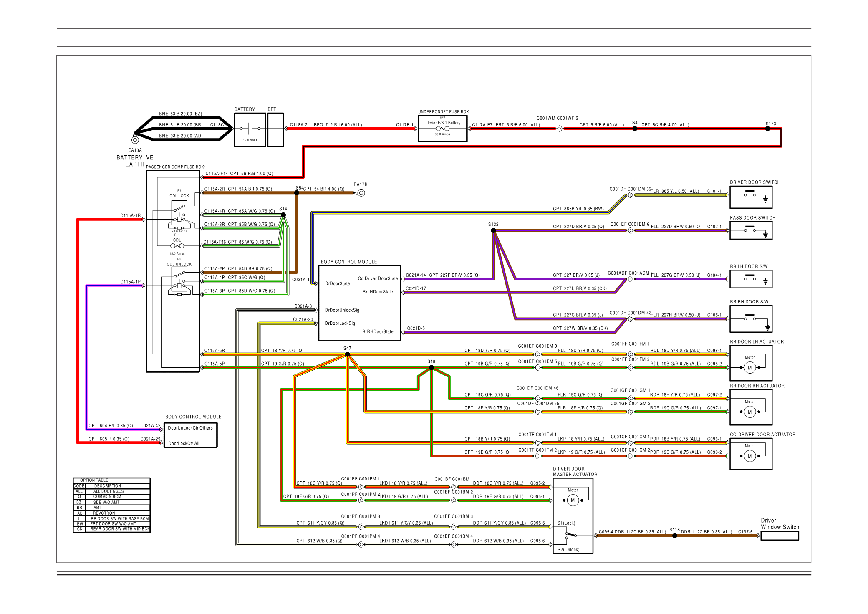Select the Driver Door Switch symbol box

click(x=751, y=197)
